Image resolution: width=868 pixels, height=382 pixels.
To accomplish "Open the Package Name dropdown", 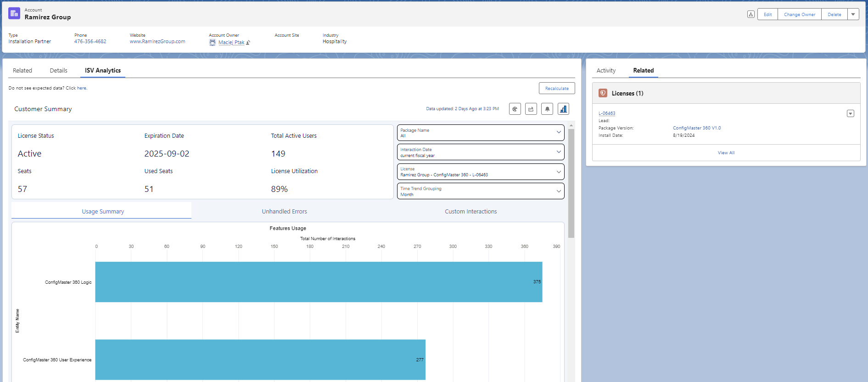I will [x=481, y=133].
